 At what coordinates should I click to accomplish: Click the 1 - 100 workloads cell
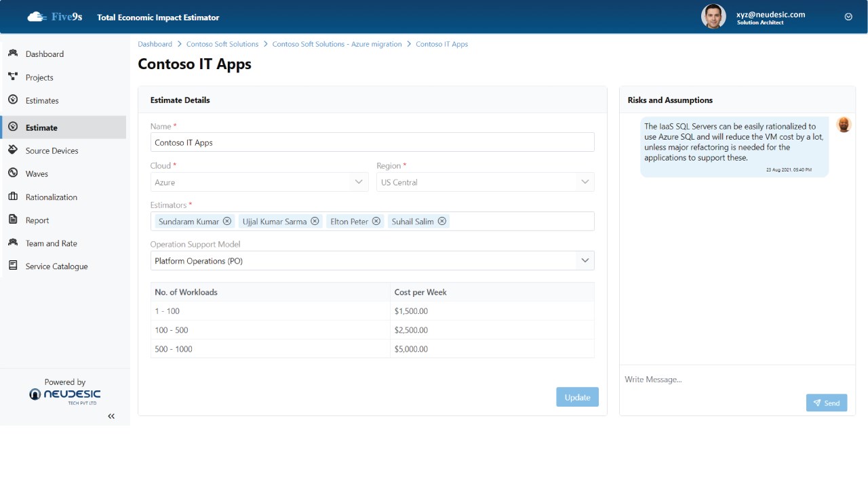point(271,311)
